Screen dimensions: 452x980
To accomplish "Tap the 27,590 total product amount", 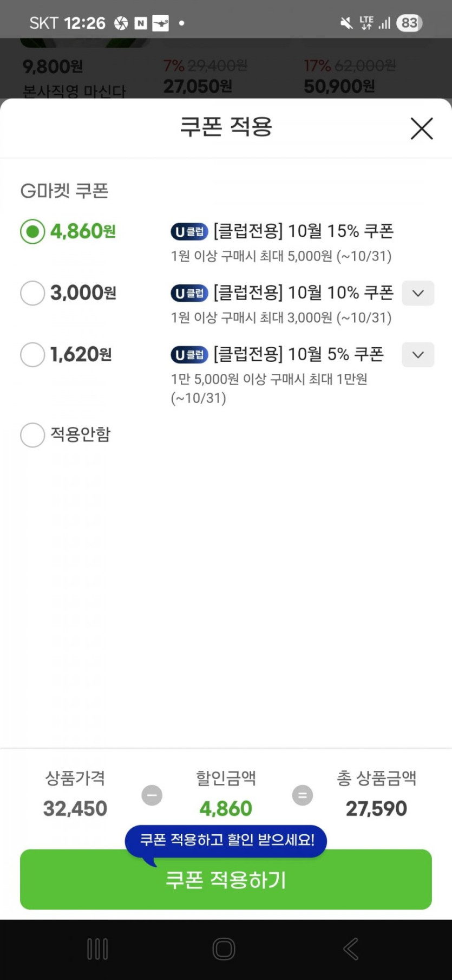I will point(376,809).
